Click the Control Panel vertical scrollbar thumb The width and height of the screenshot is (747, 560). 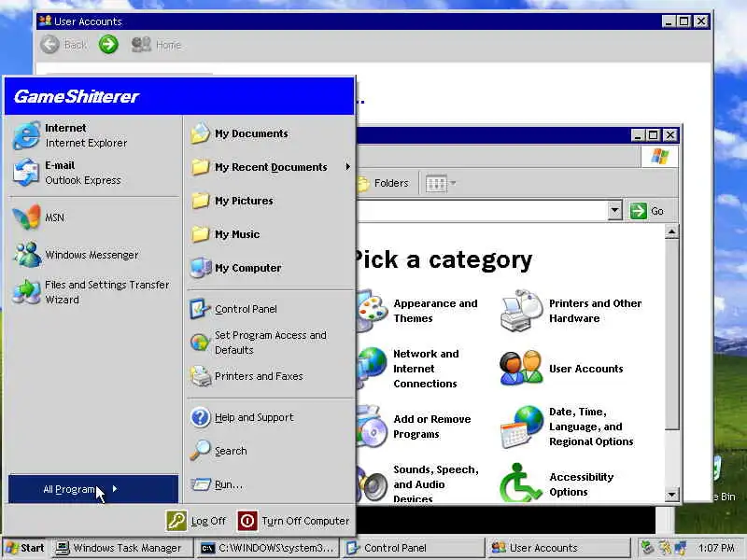point(671,334)
